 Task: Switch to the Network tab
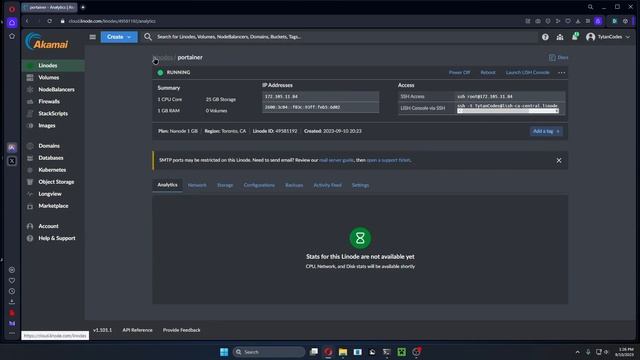pyautogui.click(x=197, y=185)
